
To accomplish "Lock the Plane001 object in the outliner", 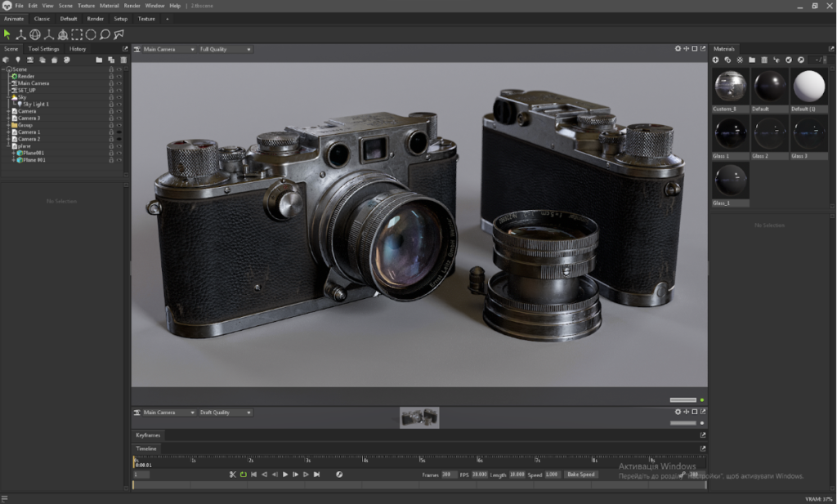I will (111, 153).
